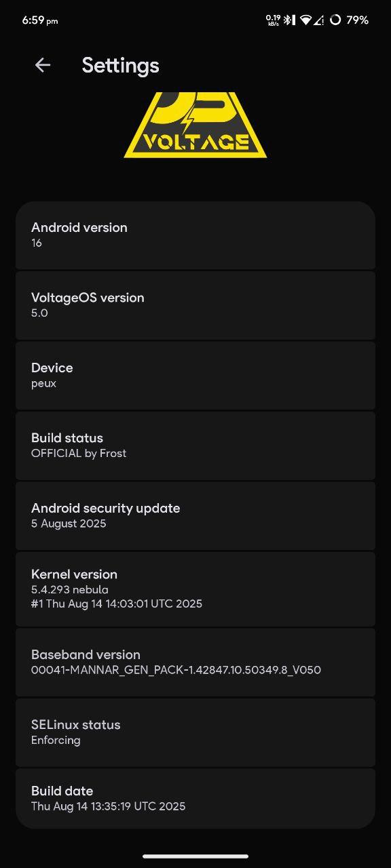
Task: Tap the mobile signal strength icon
Action: point(319,20)
